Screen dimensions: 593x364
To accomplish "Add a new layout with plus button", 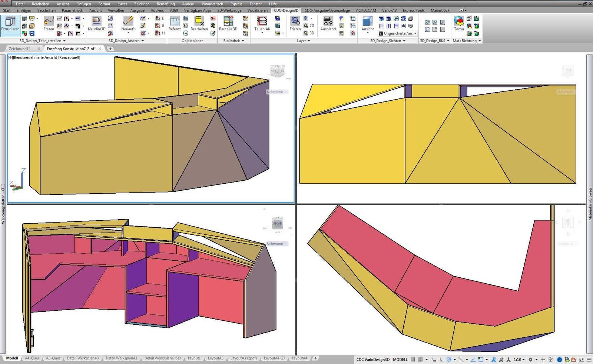I will tap(315, 358).
